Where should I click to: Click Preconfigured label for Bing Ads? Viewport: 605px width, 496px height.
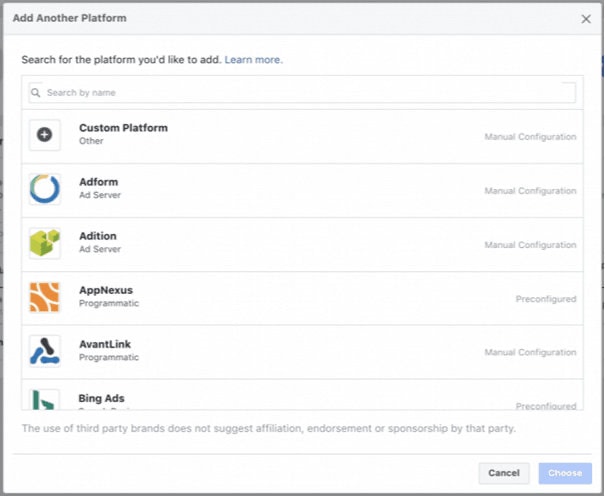coord(546,406)
